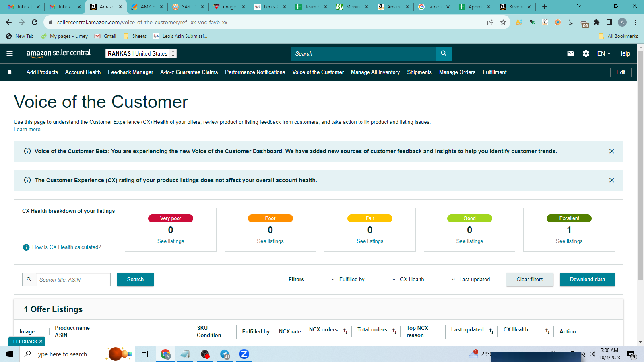Open How is CX Health calculated link

coord(67,247)
